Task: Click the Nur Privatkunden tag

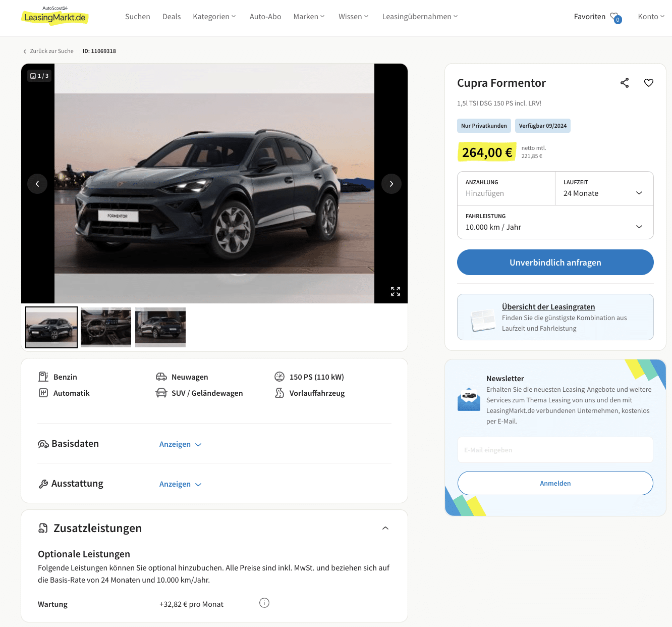Action: (484, 126)
